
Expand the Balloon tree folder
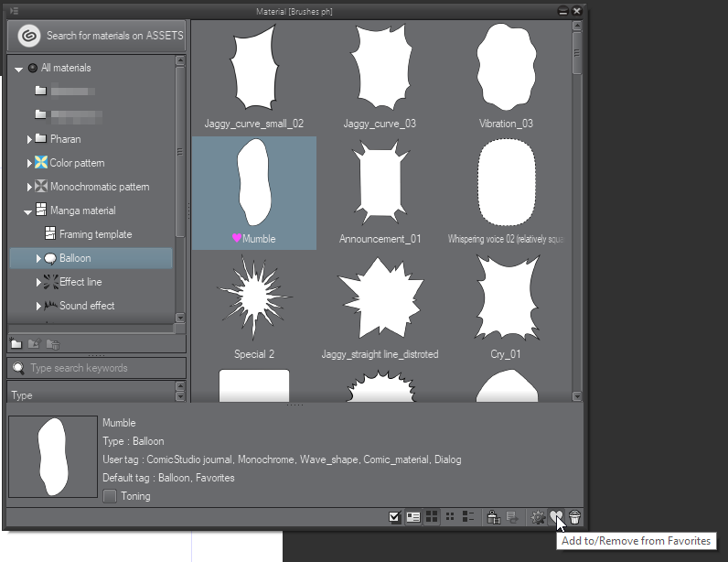[38, 259]
